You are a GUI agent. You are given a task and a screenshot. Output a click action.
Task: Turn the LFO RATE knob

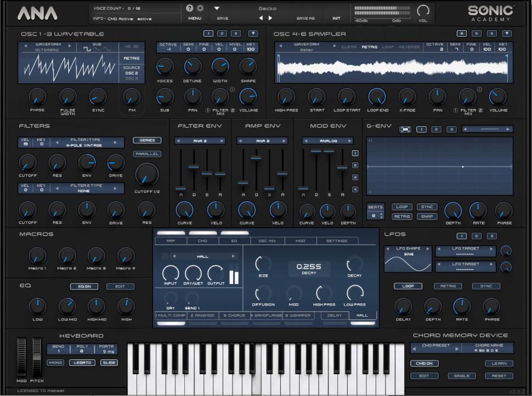(x=461, y=307)
